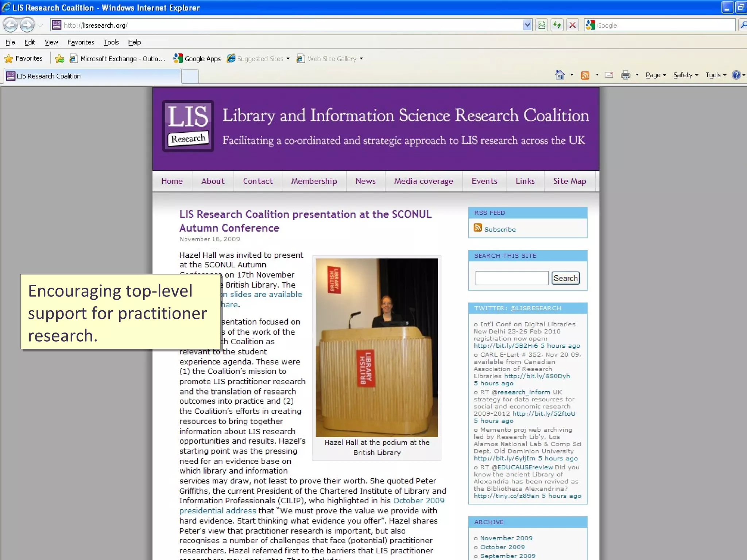Open the Hazel Hall podium photo
Viewport: 747px width, 560px height.
(x=377, y=347)
